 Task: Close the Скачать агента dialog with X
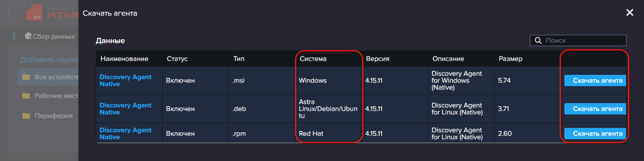click(629, 13)
